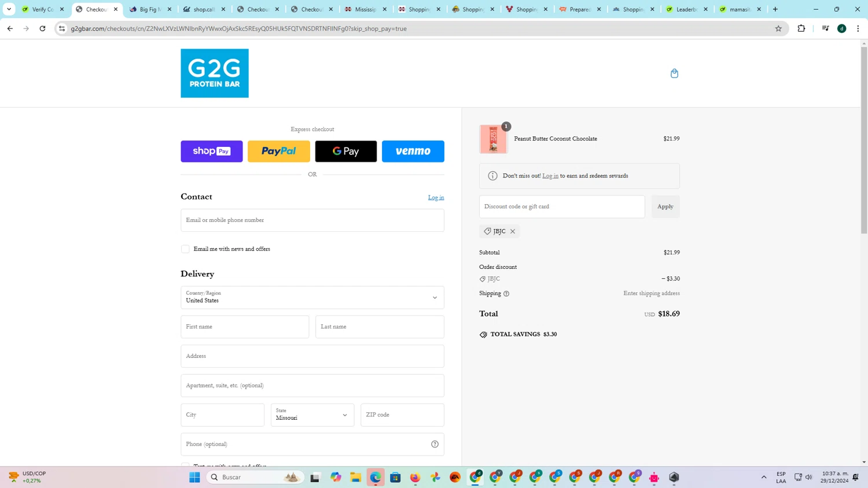Click the taskbar Buscar search box
The image size is (868, 488).
[255, 477]
